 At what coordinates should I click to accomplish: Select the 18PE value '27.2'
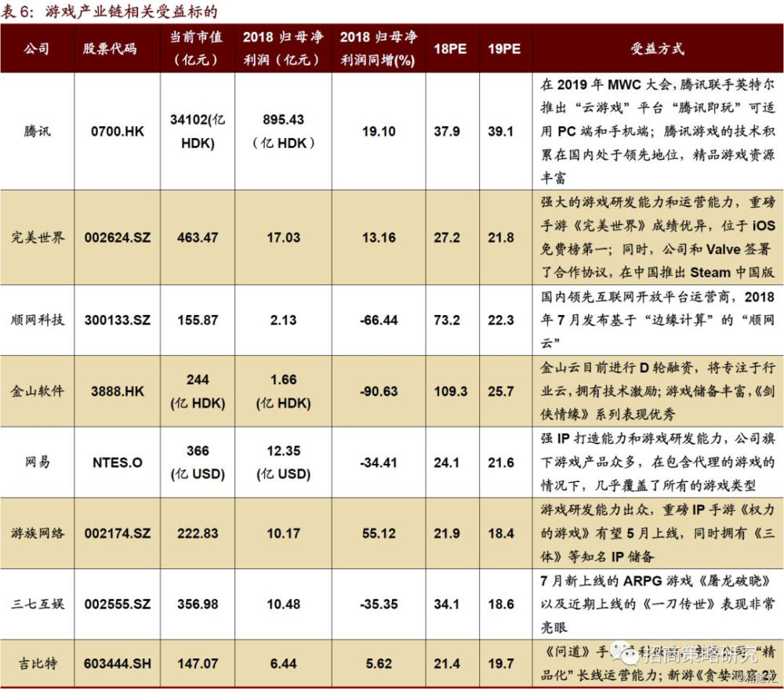[x=447, y=238]
